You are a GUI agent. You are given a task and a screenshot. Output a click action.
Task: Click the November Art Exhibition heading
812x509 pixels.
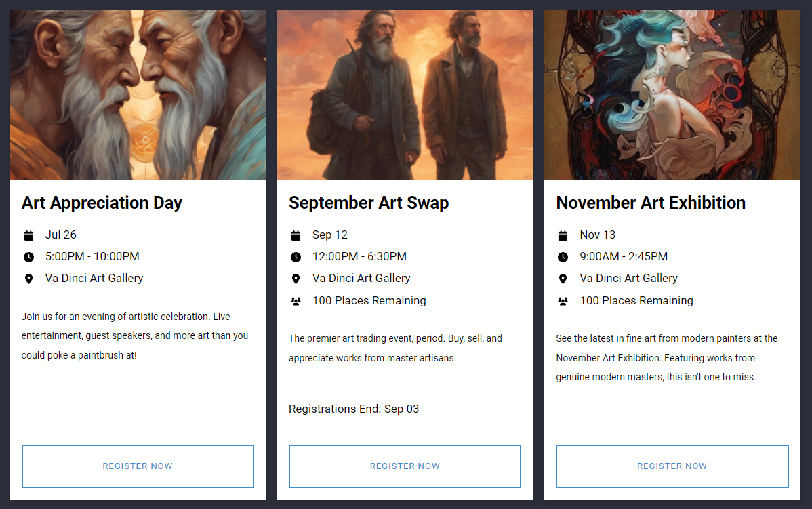[x=651, y=203]
